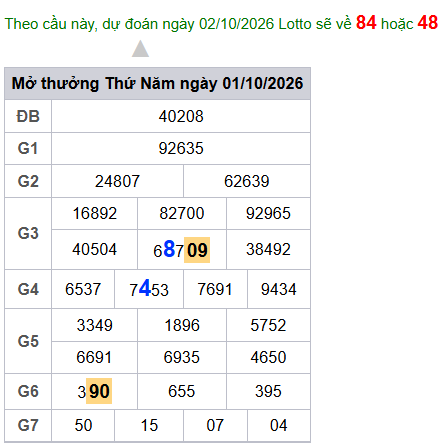
Task: Click the header 'Mở thưởng Thứ Năm ngày 01/10/2026'
Action: (x=157, y=83)
